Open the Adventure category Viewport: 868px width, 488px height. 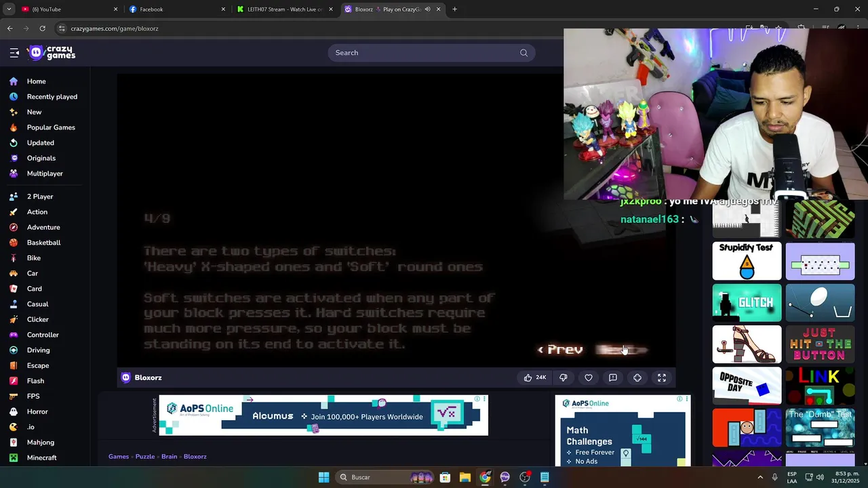click(44, 227)
